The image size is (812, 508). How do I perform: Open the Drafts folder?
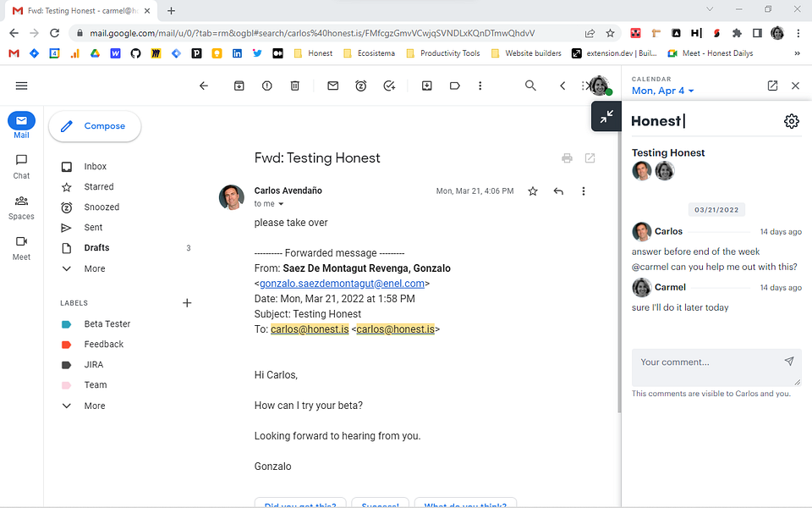click(96, 248)
